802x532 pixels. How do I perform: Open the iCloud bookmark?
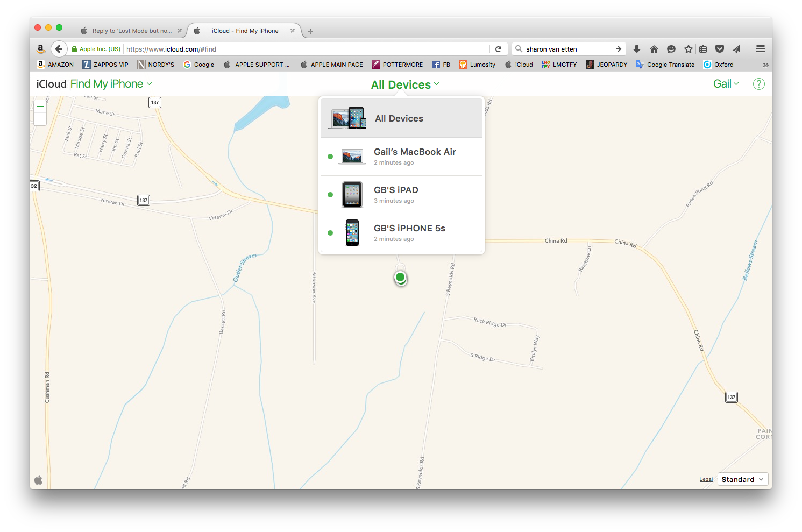(x=519, y=65)
